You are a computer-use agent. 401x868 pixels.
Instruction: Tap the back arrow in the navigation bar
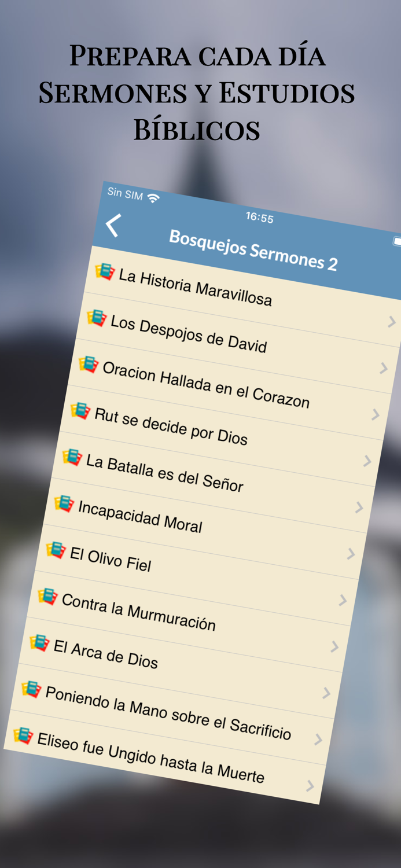[x=113, y=226]
